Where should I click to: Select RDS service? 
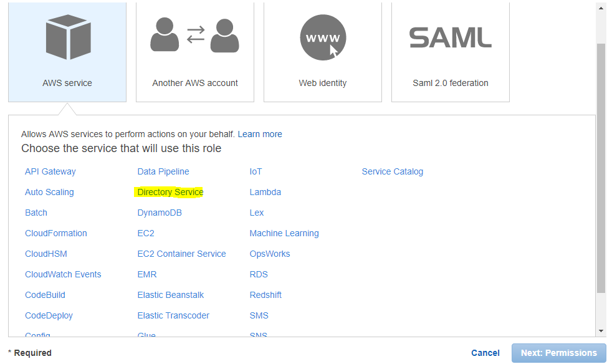tap(259, 274)
